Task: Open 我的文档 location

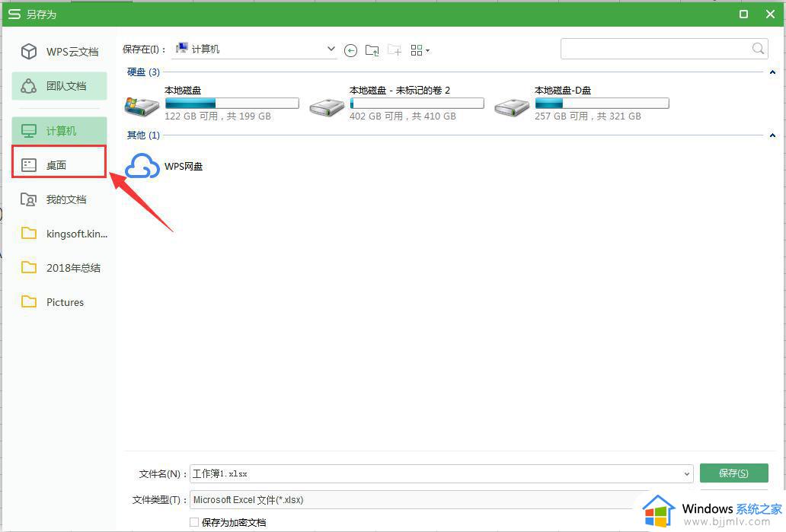Action: tap(59, 199)
